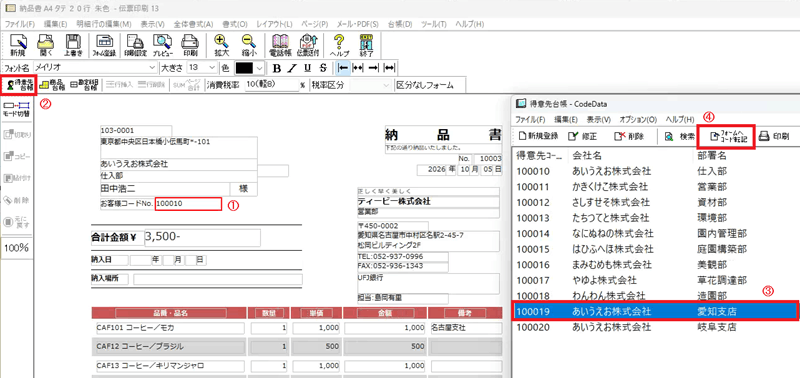The height and width of the screenshot is (378, 800).
Task: Zoom in with the 拡大 magnifier icon
Action: [221, 45]
